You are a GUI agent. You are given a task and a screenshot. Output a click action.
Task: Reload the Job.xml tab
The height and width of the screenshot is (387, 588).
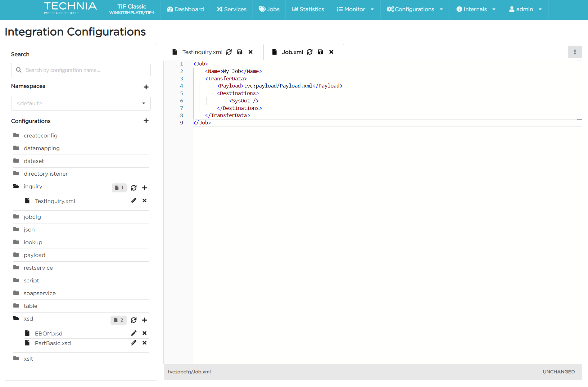[x=310, y=52]
